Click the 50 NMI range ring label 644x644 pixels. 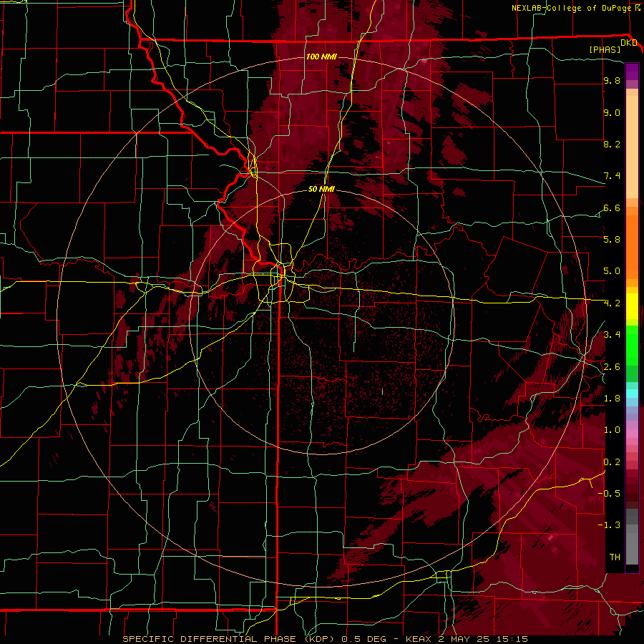321,189
